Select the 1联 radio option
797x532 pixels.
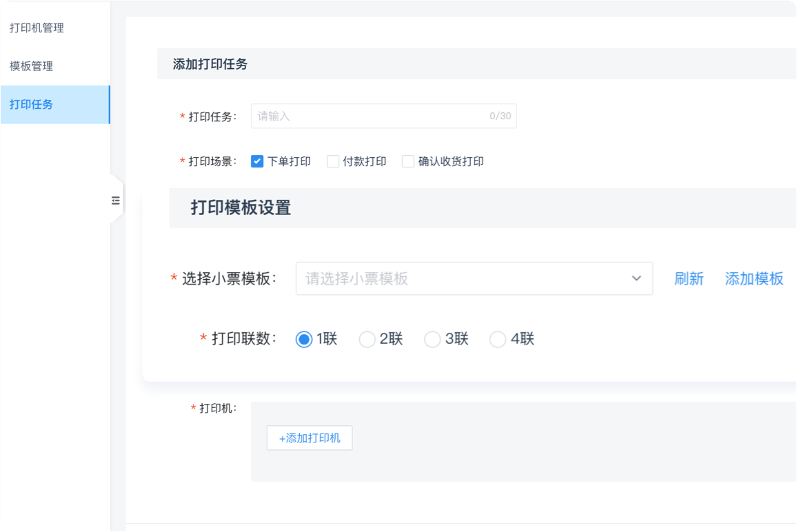click(x=304, y=339)
